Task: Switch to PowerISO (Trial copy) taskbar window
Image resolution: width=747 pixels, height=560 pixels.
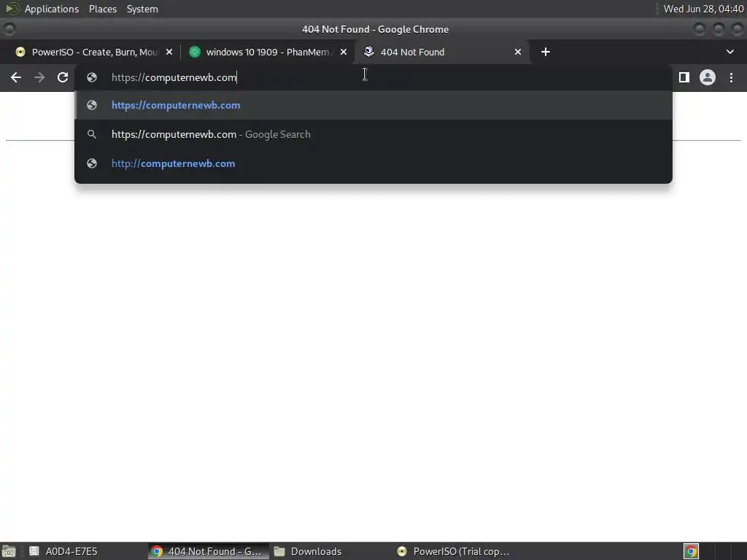Action: pos(454,551)
